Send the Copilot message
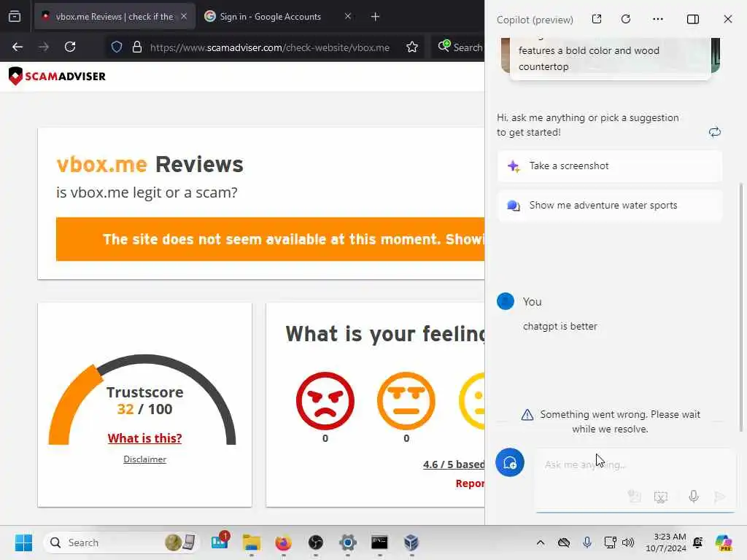 click(x=719, y=497)
